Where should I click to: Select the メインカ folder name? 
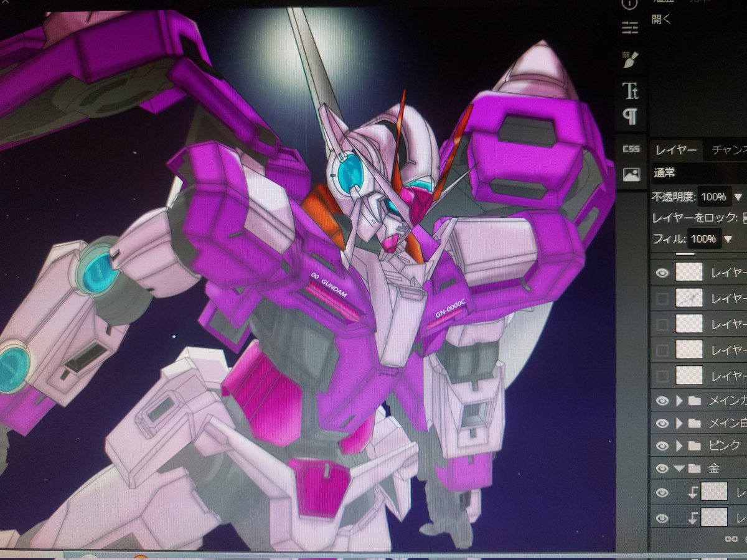tap(728, 401)
